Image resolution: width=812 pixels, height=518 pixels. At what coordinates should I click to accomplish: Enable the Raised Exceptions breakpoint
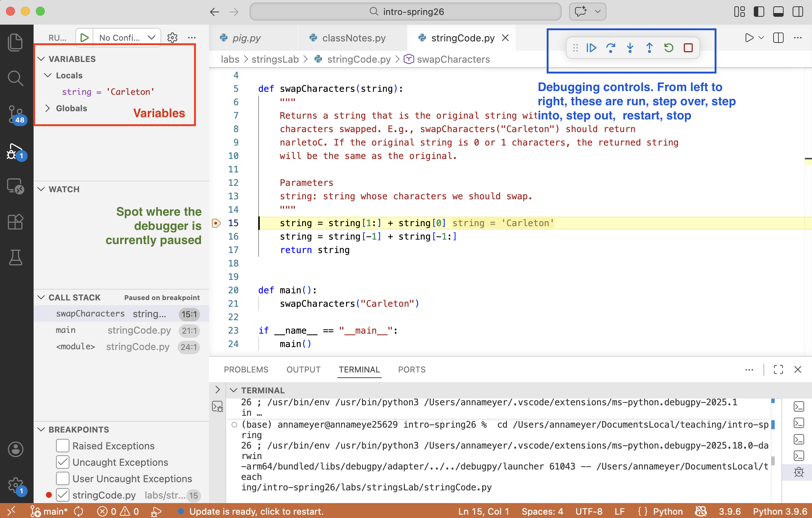pyautogui.click(x=62, y=446)
